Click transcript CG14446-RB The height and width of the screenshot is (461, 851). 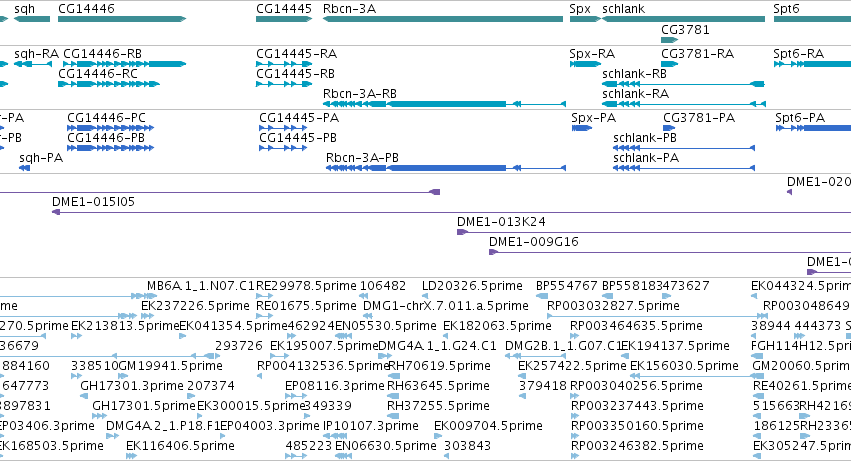click(103, 54)
